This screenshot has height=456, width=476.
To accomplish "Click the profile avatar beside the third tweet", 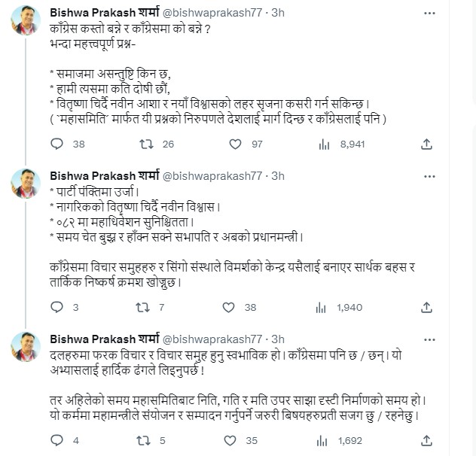I will (26, 346).
